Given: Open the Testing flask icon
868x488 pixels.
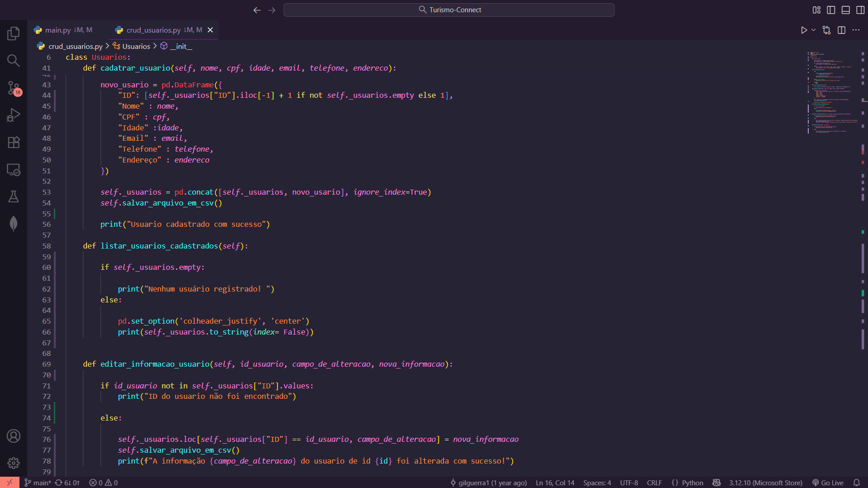Looking at the screenshot, I should (14, 196).
